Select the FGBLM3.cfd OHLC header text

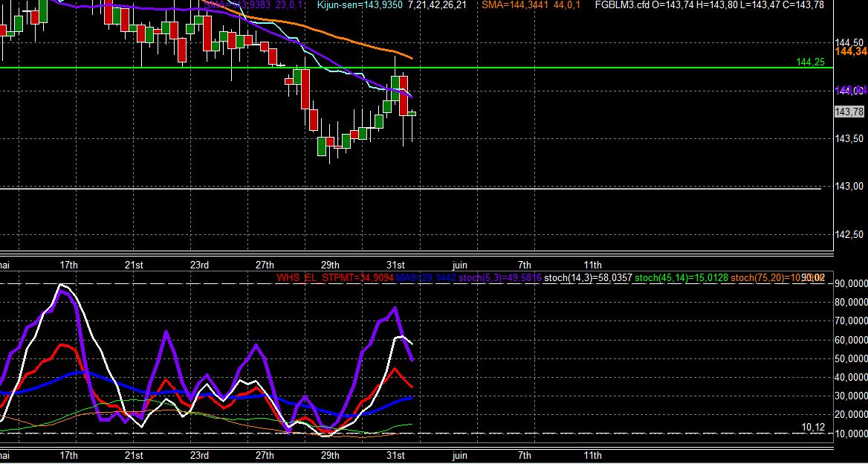709,5
